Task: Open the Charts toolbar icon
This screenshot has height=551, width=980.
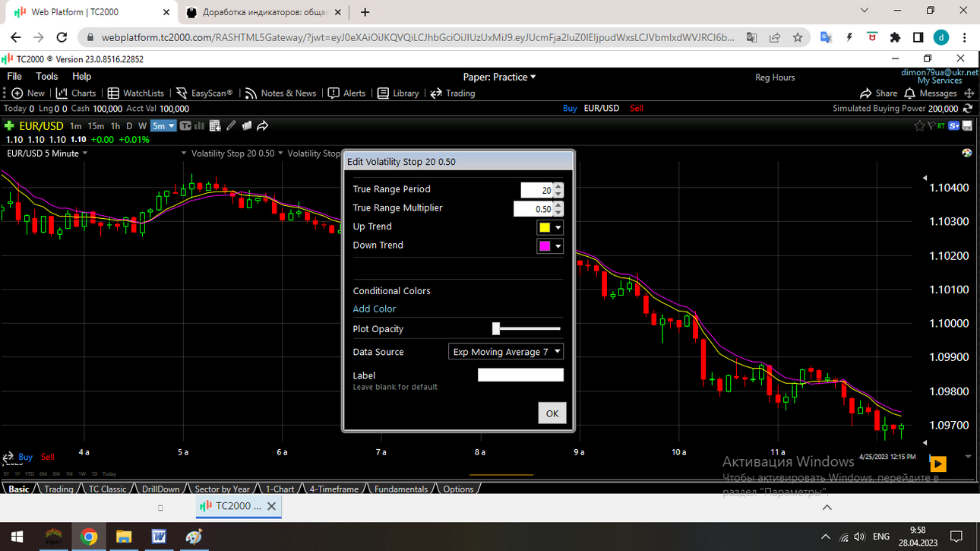Action: 62,93
